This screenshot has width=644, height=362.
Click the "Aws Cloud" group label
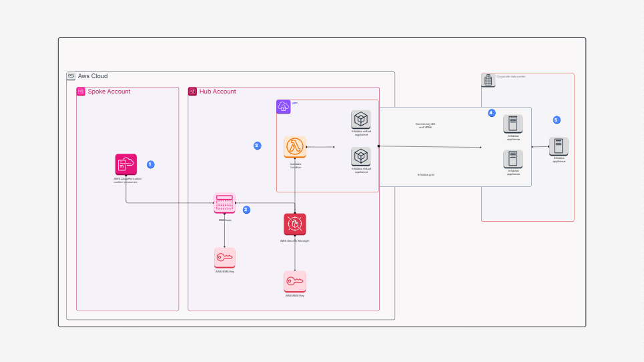point(93,76)
